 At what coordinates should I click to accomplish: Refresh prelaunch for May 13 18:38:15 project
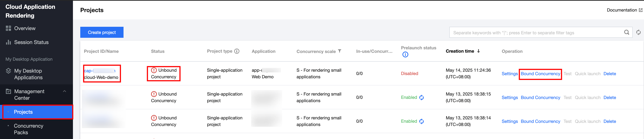click(422, 98)
